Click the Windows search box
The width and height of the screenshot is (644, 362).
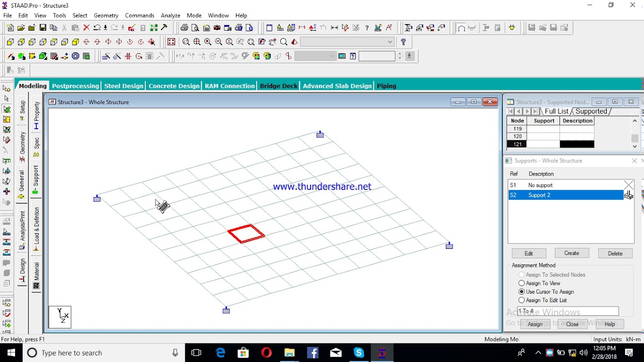click(104, 353)
